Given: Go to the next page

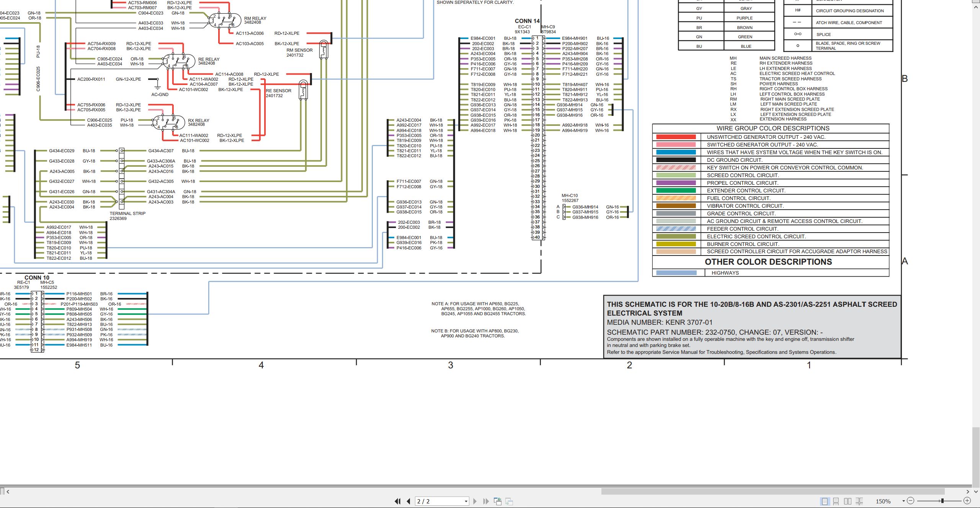Looking at the screenshot, I should (475, 501).
